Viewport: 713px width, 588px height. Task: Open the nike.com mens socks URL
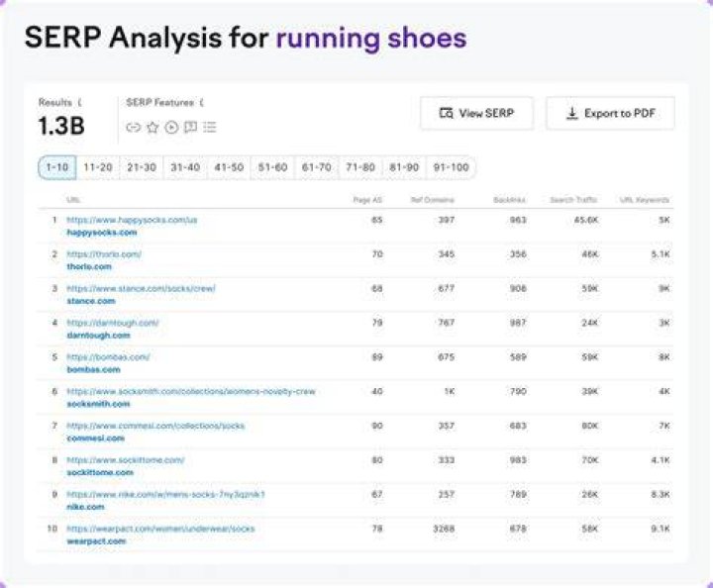(x=166, y=494)
